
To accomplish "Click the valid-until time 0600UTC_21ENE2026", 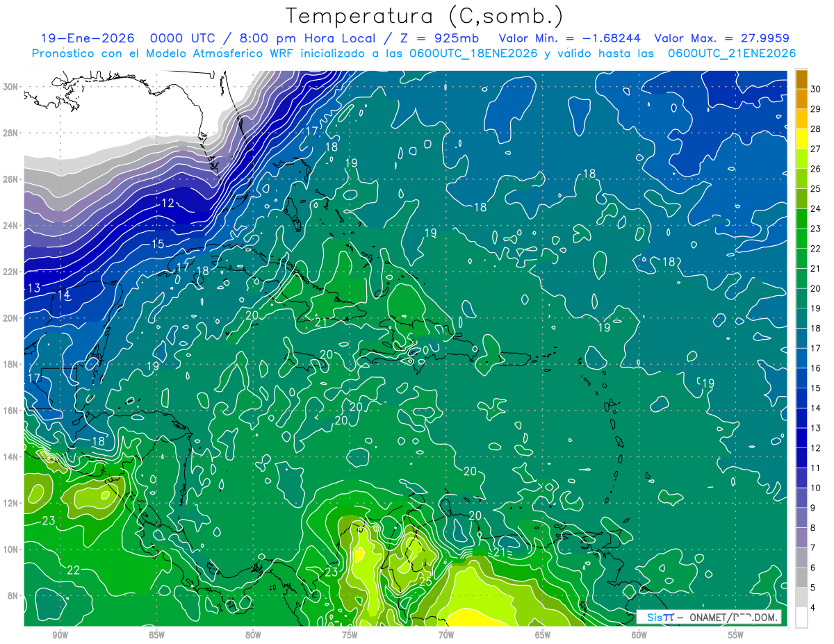I will (732, 53).
